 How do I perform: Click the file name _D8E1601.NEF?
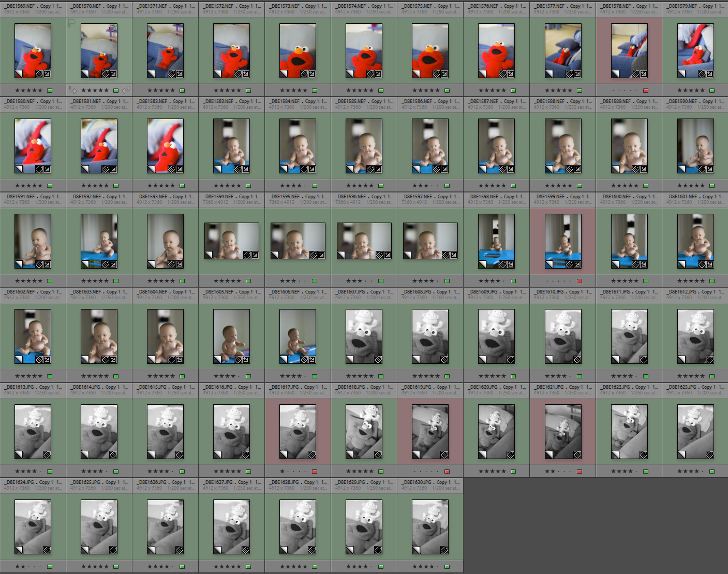pyautogui.click(x=682, y=197)
